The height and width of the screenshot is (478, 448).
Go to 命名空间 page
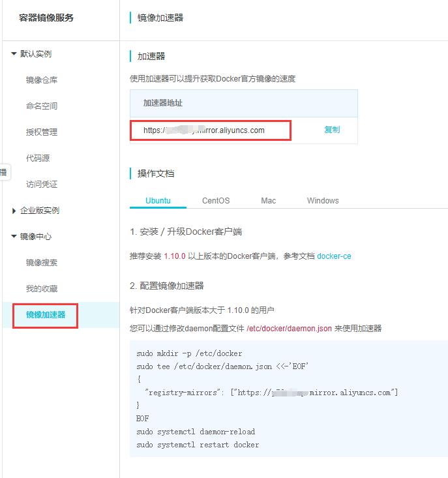tap(42, 106)
